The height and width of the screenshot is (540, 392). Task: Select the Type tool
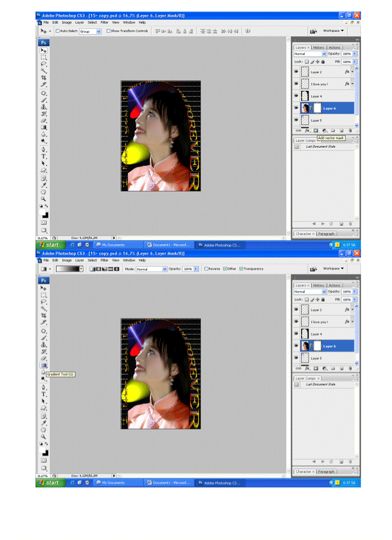(x=43, y=392)
